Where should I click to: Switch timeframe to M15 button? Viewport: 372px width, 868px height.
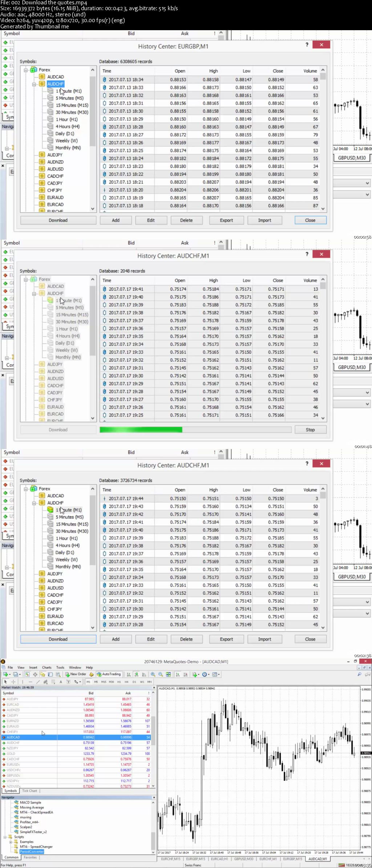point(104,682)
